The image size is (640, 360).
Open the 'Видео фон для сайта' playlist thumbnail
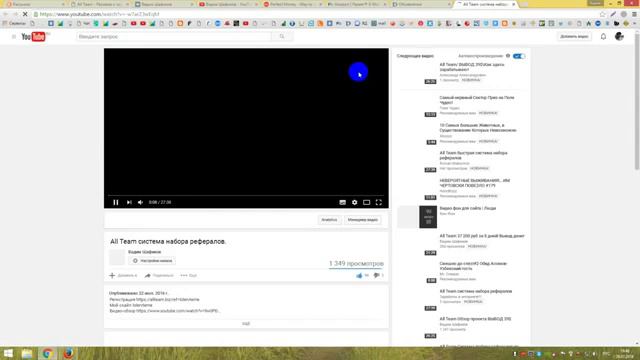417,217
